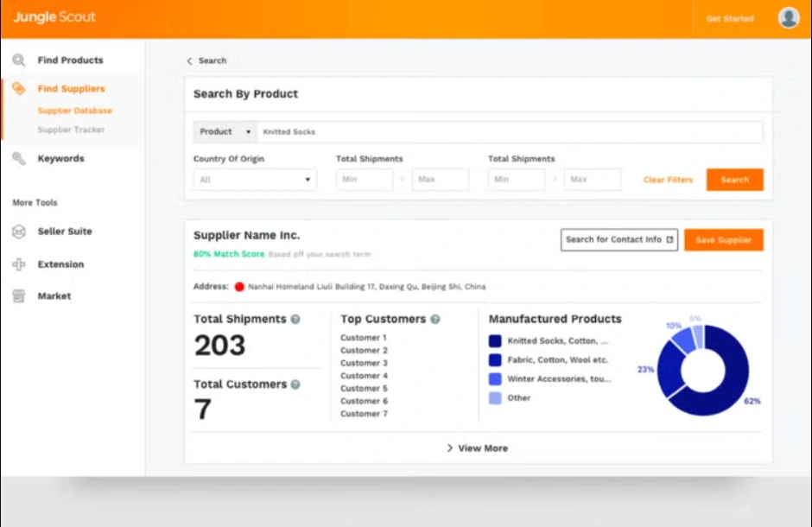
Task: Open Supplier Database in sidebar
Action: click(75, 111)
